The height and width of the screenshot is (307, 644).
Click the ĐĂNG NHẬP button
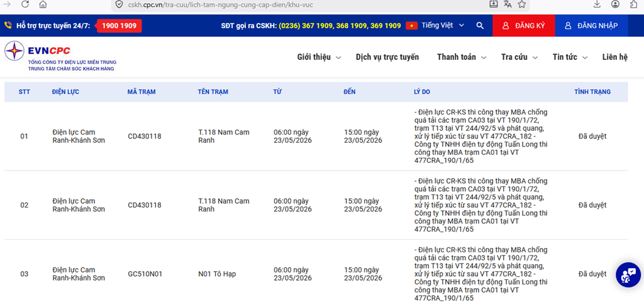click(591, 26)
